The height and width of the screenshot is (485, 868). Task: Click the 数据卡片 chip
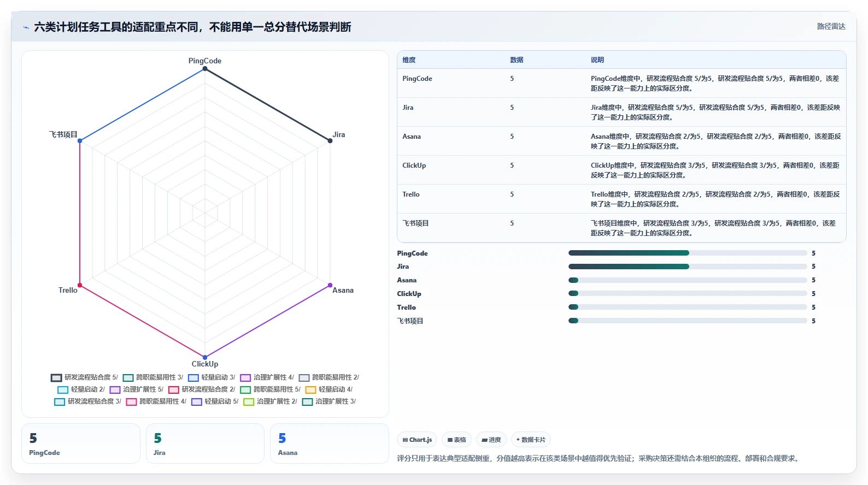pyautogui.click(x=531, y=440)
